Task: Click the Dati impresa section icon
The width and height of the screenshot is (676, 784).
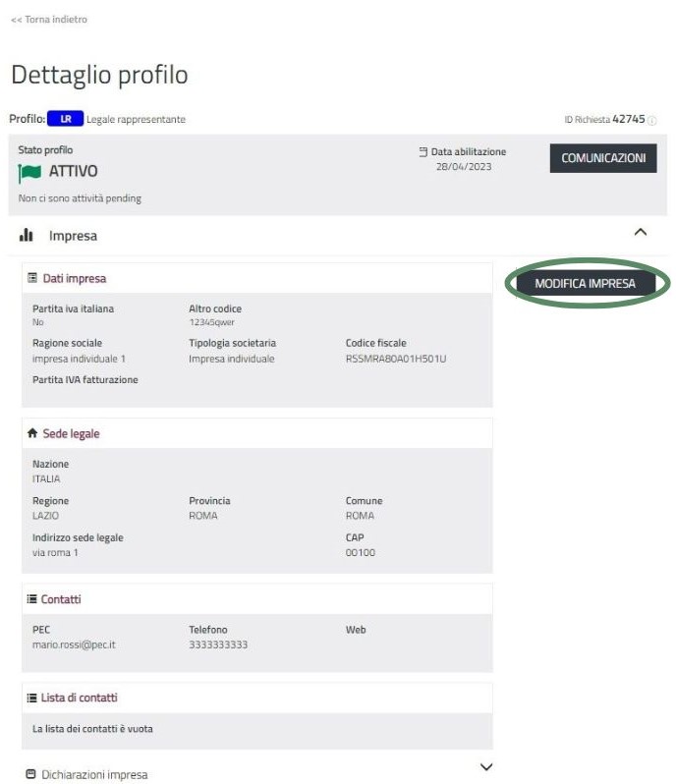Action: 32,279
